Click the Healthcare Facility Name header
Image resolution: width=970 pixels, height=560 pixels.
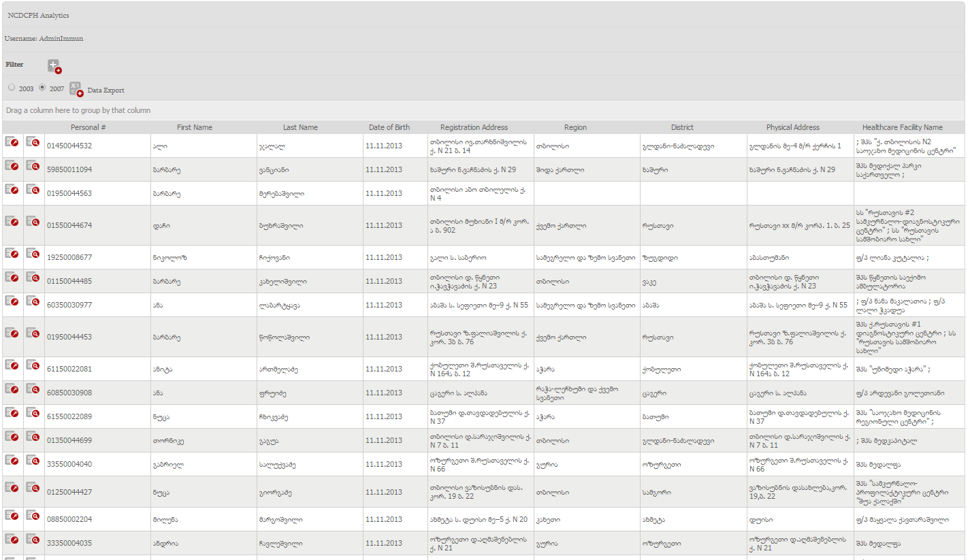pyautogui.click(x=902, y=127)
